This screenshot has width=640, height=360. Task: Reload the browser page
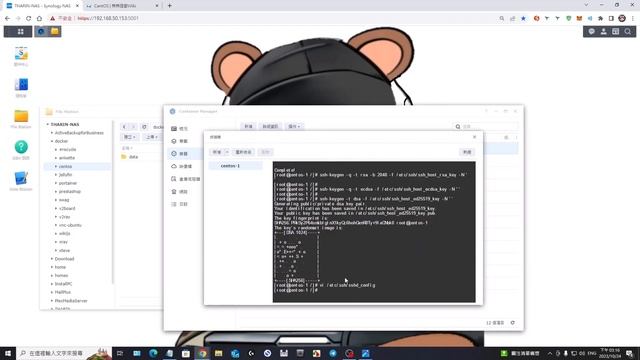pyautogui.click(x=28, y=18)
